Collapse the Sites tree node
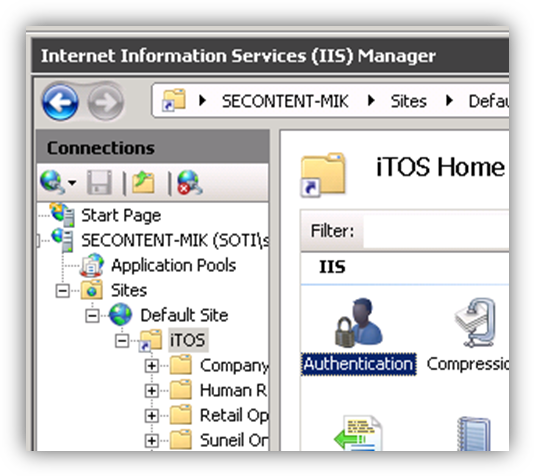This screenshot has height=476, width=534. [62, 291]
